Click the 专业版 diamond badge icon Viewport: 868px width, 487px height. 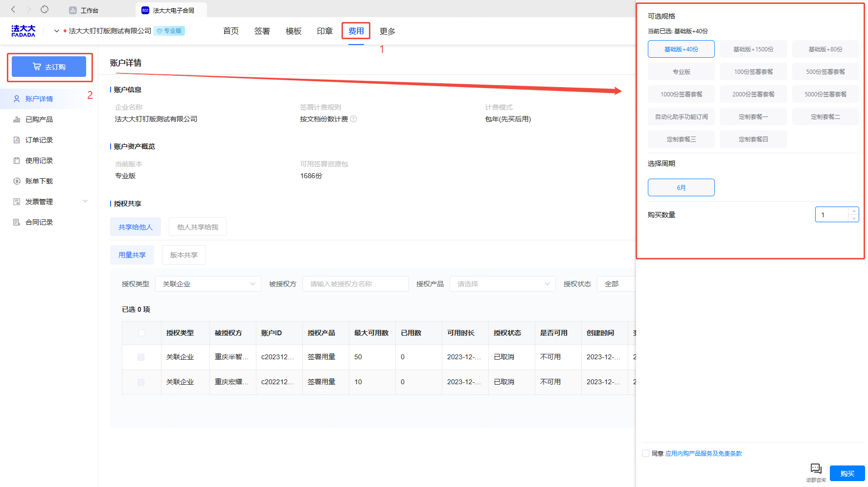click(x=159, y=31)
